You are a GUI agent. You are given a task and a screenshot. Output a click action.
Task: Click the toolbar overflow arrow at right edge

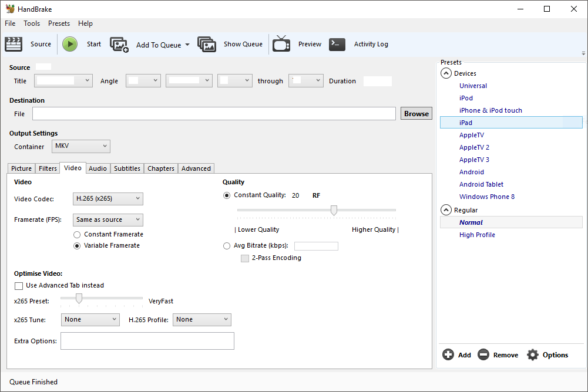[x=583, y=53]
